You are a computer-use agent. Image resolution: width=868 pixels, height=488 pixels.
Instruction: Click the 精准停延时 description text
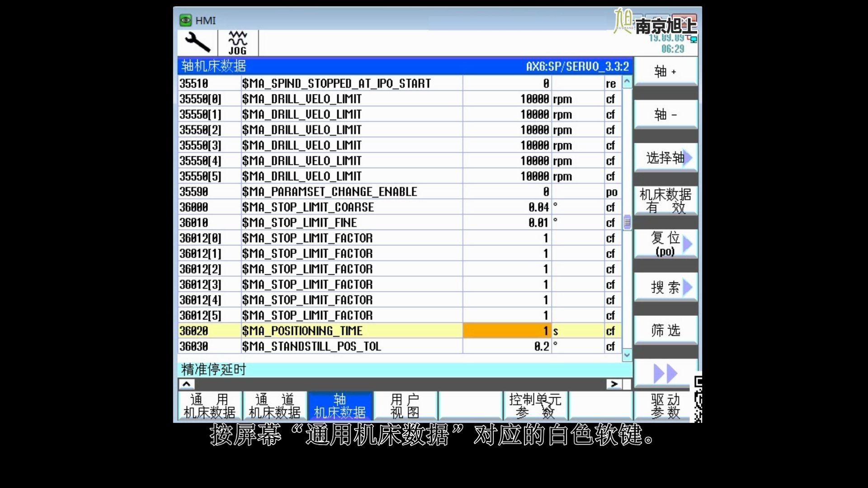213,369
